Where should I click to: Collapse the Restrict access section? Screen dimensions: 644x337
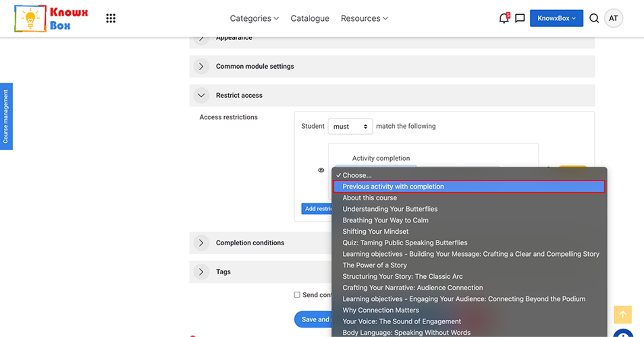[x=392, y=95]
